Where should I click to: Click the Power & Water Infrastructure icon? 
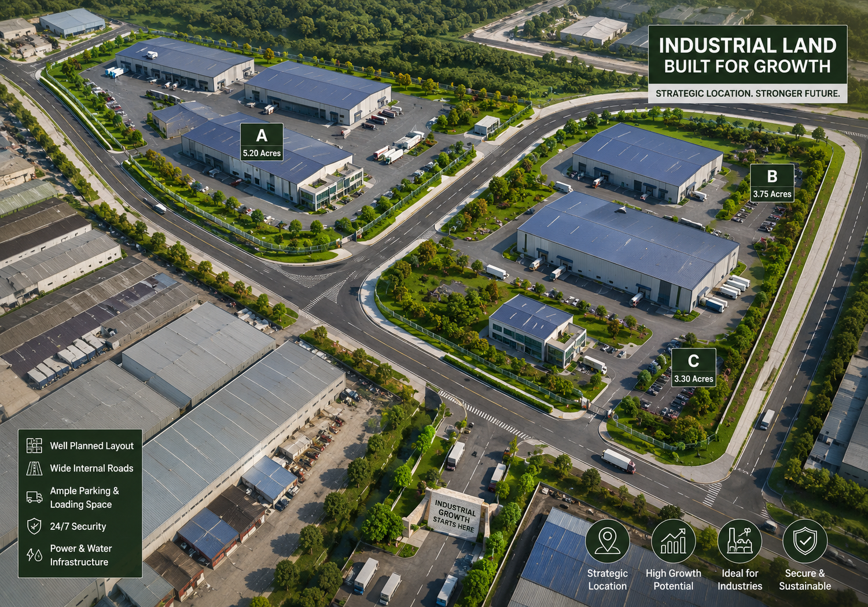pyautogui.click(x=34, y=555)
